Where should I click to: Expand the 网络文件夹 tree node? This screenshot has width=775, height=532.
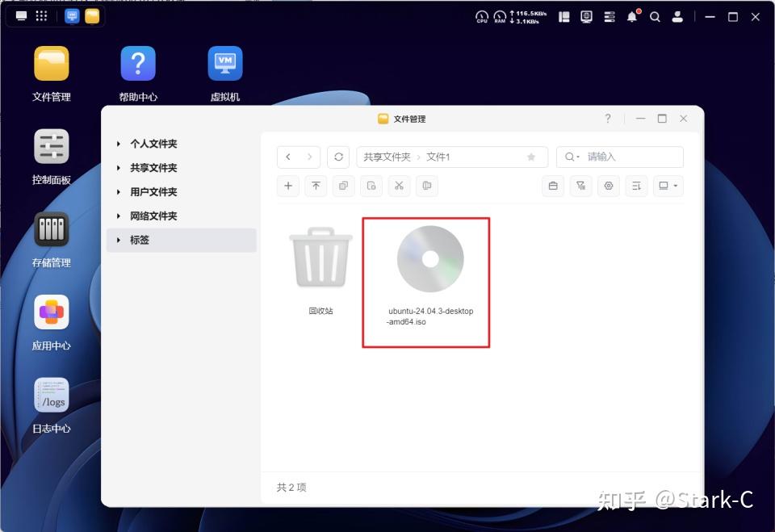[x=119, y=216]
